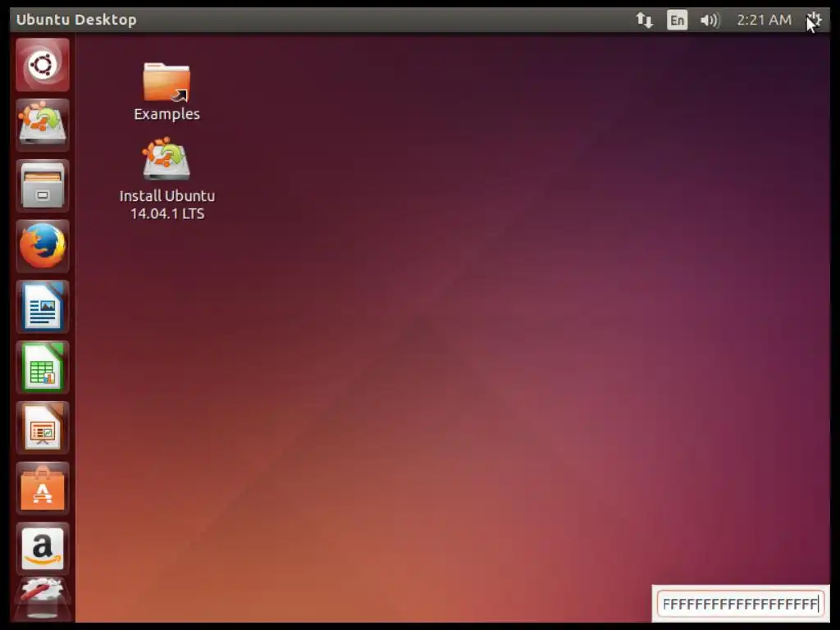Viewport: 840px width, 630px height.
Task: Open the 2:21 AM clock menu
Action: click(x=764, y=21)
